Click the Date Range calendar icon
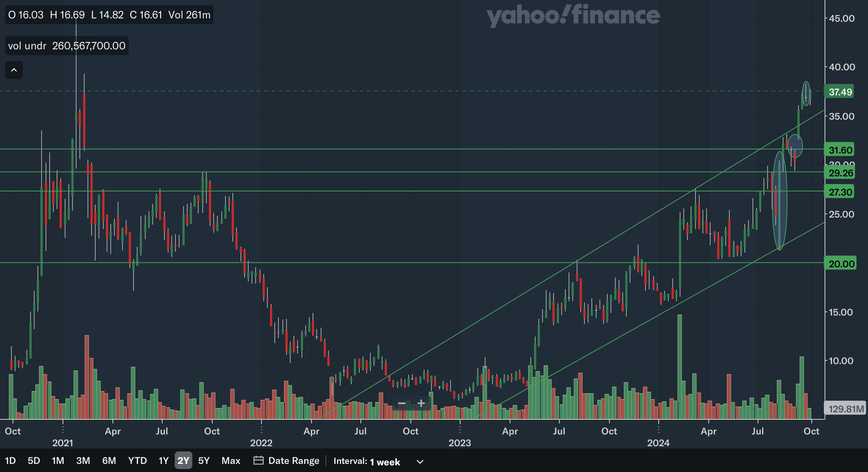This screenshot has height=472, width=868. pyautogui.click(x=259, y=461)
